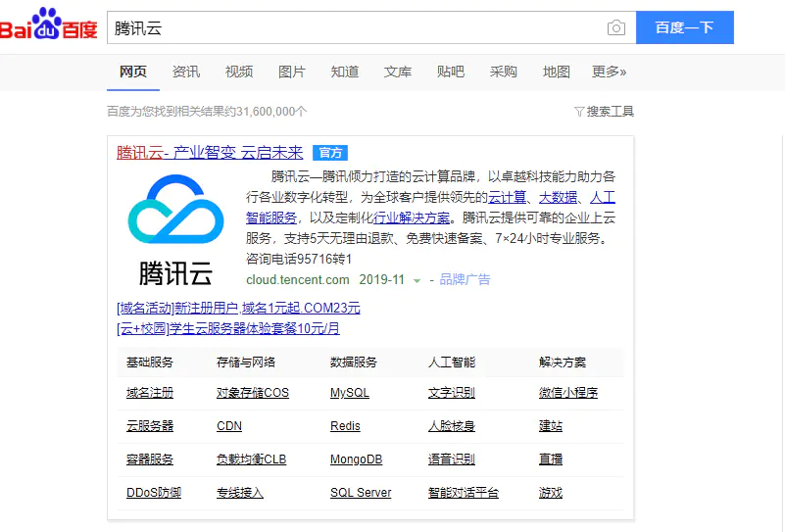Open the 大数据 link in description
Viewport: 785px width, 532px height.
[x=558, y=197]
